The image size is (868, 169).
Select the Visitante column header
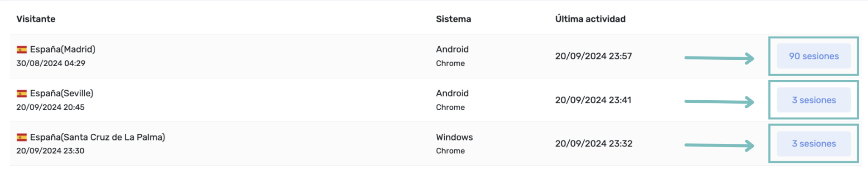pos(36,19)
